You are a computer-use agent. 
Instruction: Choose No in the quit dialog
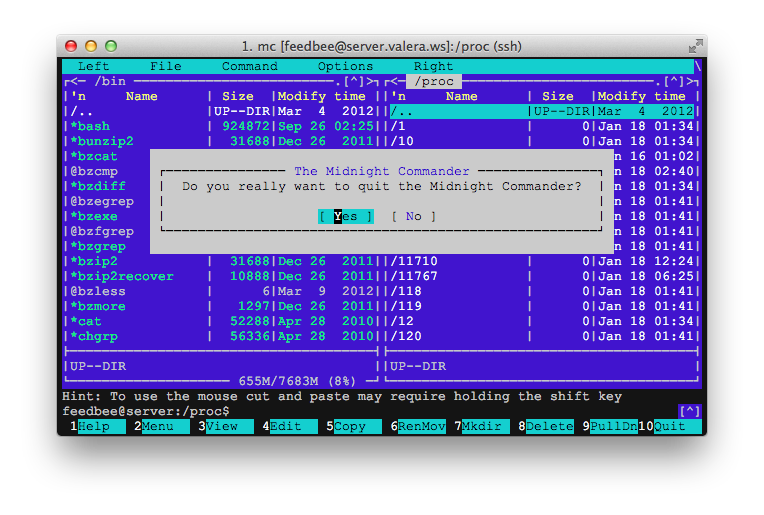(414, 216)
